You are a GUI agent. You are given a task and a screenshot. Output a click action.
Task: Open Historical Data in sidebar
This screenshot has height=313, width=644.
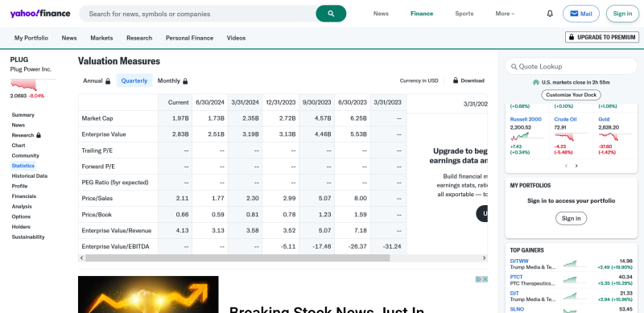(30, 175)
